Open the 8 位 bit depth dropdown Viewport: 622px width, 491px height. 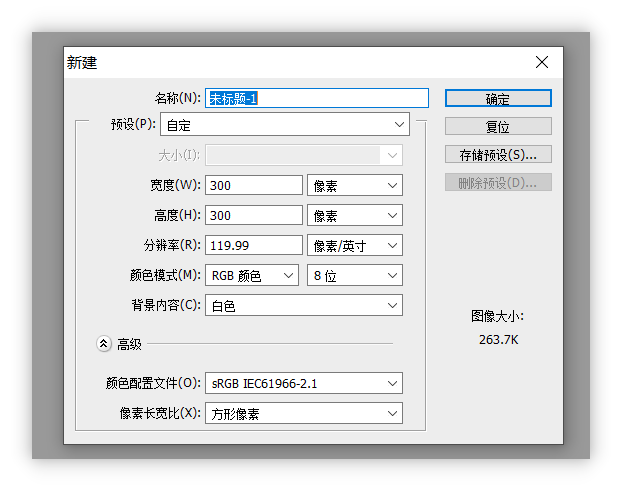point(354,275)
